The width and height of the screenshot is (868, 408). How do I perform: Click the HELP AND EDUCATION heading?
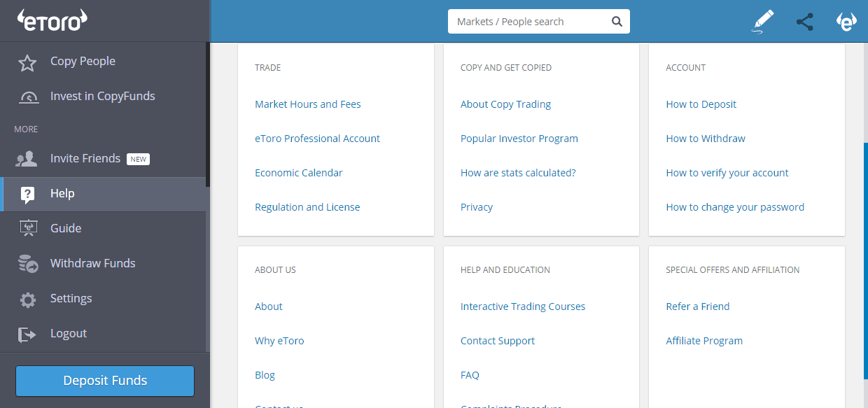tap(505, 270)
